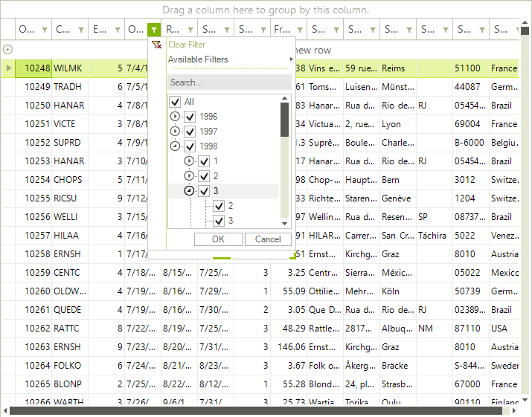This screenshot has width=532, height=417.
Task: Click the Táchira region cell
Action: point(435,236)
